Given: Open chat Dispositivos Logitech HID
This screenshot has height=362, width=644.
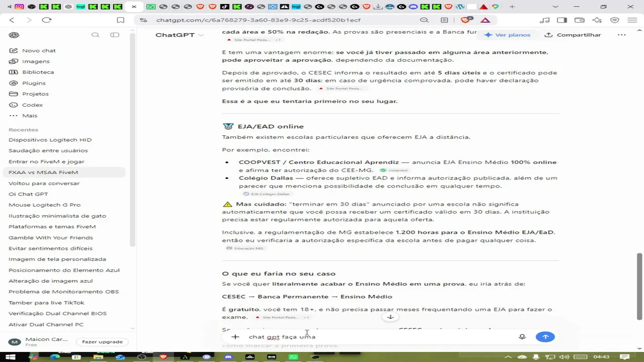Looking at the screenshot, I should click(50, 140).
